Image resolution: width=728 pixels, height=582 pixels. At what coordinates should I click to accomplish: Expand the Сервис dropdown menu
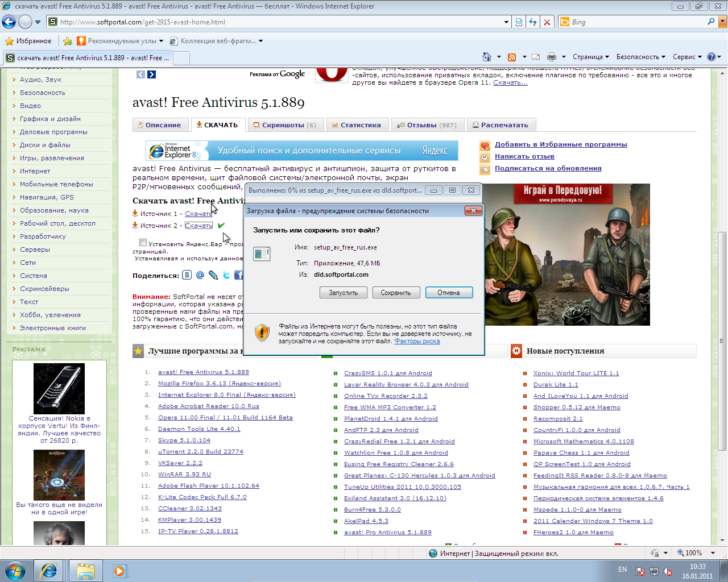[687, 57]
